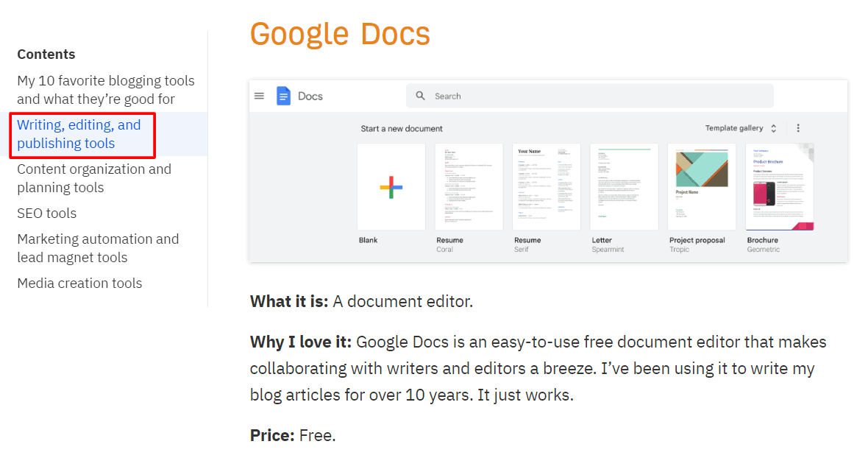
Task: Click the 'Why I love it:' bold label
Action: point(301,342)
